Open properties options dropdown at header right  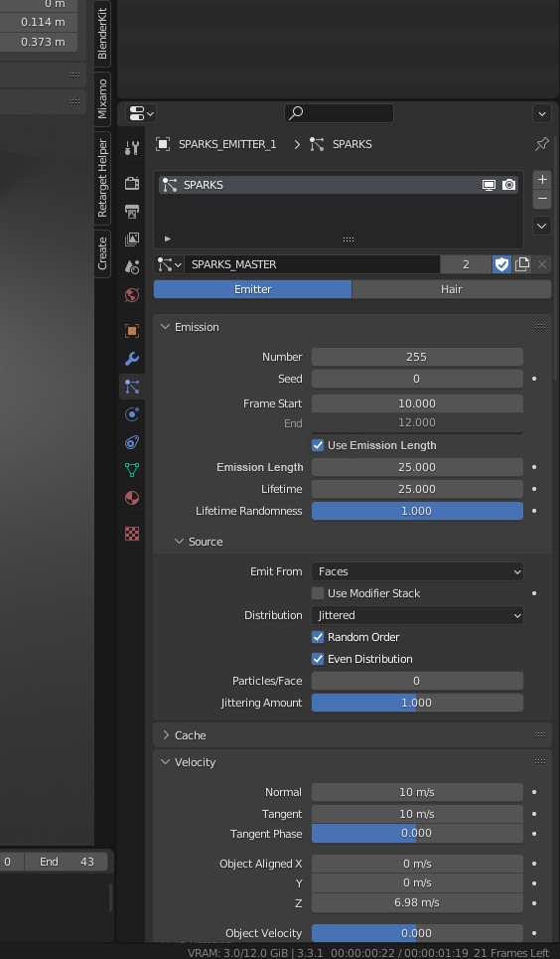coord(542,113)
